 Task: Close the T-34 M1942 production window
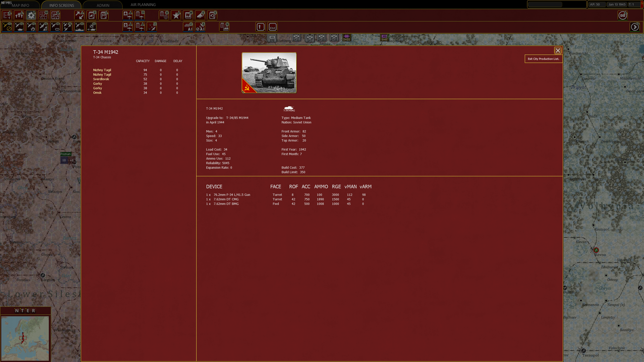point(558,51)
